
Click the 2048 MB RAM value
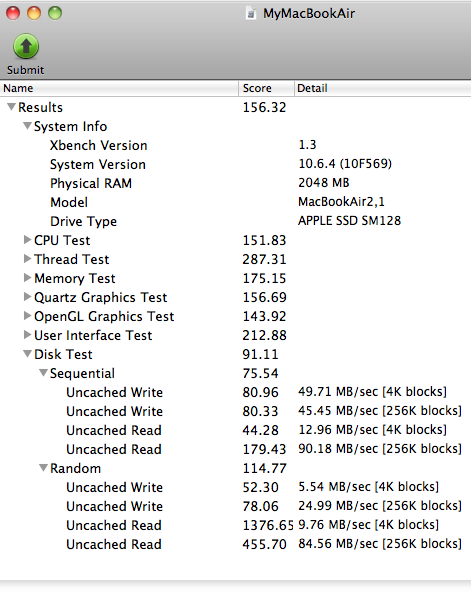click(324, 183)
